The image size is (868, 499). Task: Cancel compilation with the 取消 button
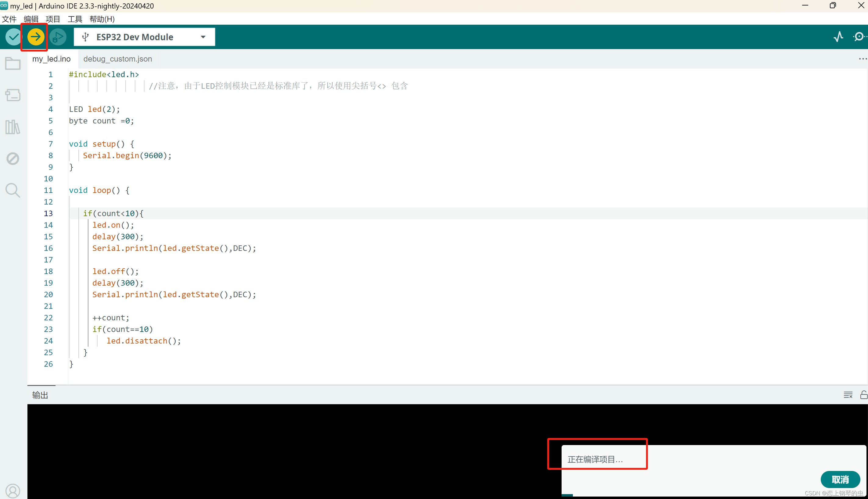(840, 479)
